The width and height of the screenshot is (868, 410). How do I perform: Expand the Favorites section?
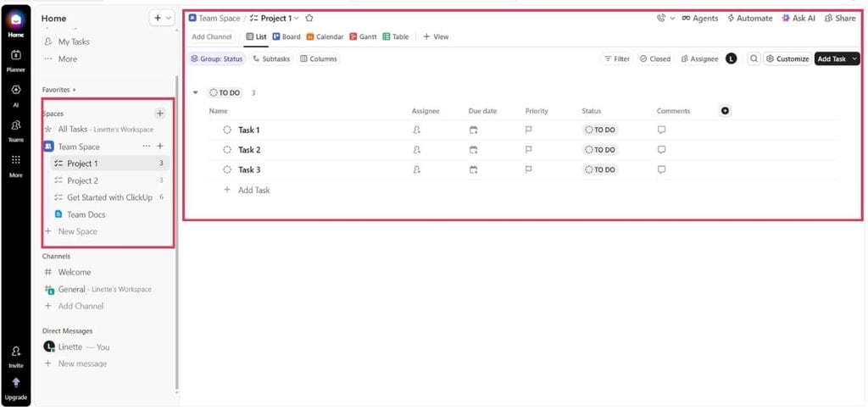(x=59, y=89)
